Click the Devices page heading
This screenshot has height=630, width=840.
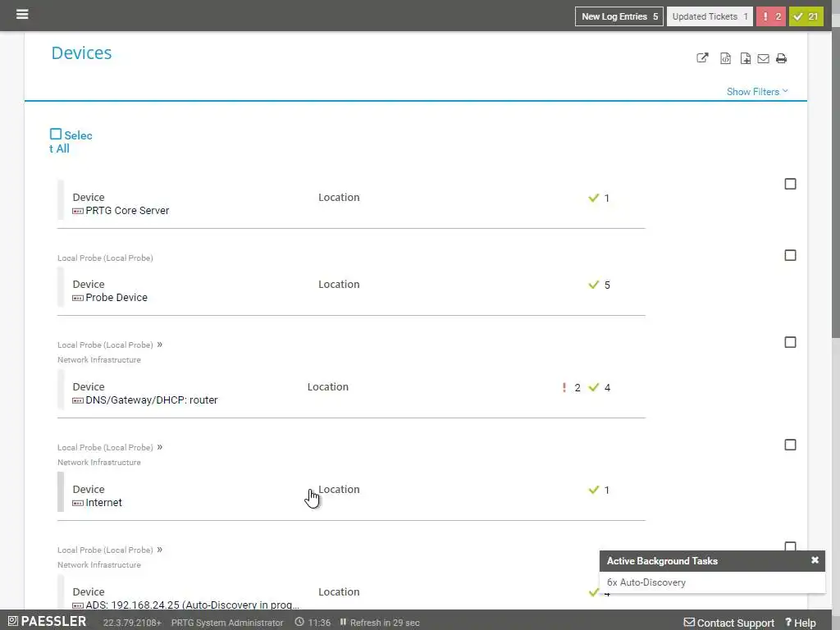click(81, 53)
